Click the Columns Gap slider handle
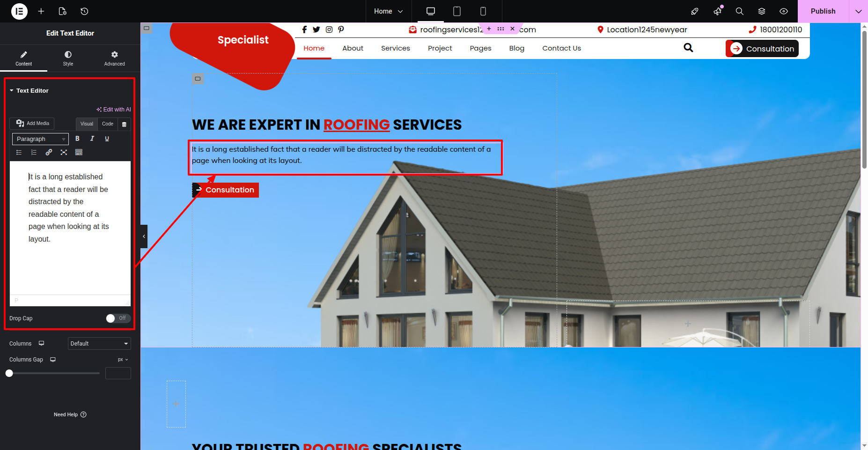This screenshot has height=450, width=868. (x=9, y=373)
